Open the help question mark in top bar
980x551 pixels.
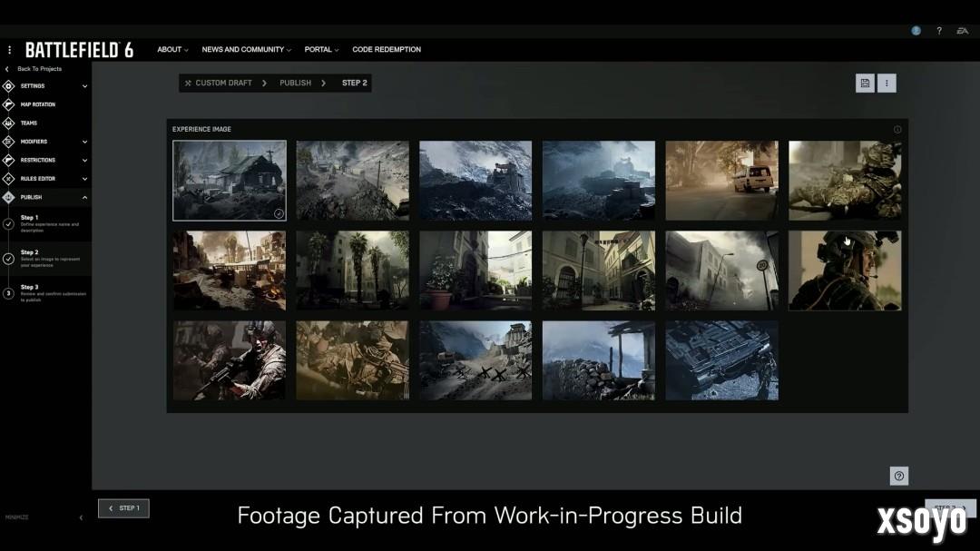tap(939, 31)
